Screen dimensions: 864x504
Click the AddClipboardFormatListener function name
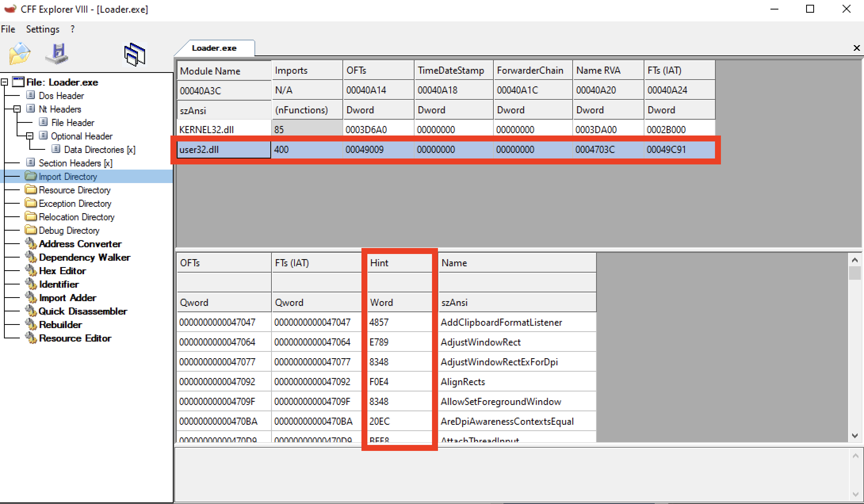(x=501, y=322)
